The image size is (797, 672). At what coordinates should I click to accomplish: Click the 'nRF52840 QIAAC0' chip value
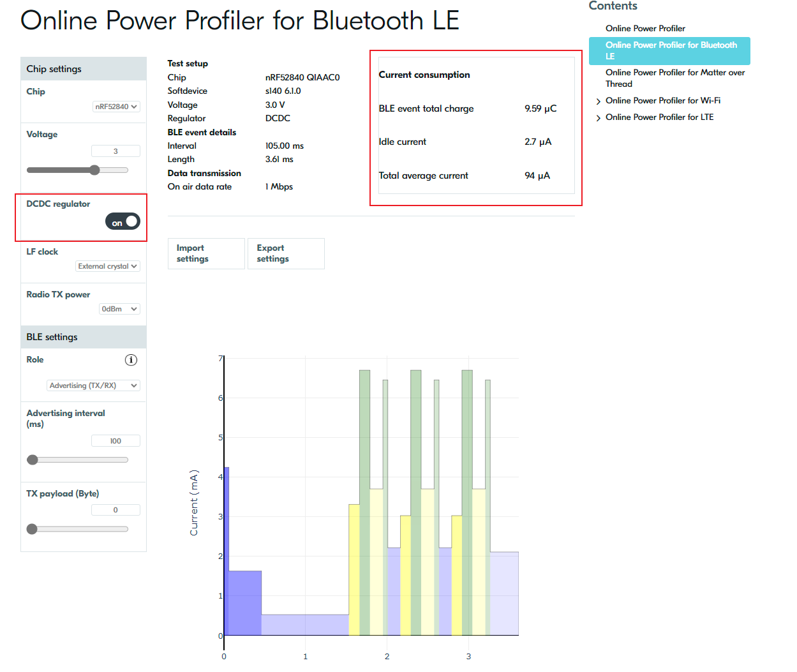click(302, 77)
